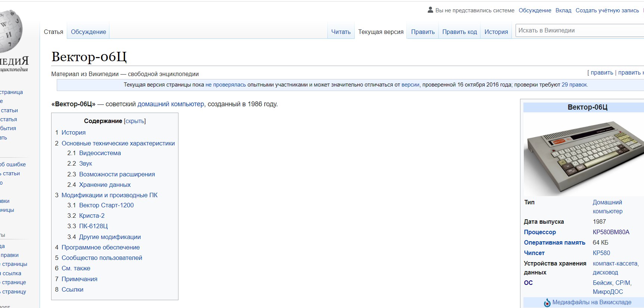
Task: Hide the contents box via скрыть
Action: pyautogui.click(x=135, y=121)
